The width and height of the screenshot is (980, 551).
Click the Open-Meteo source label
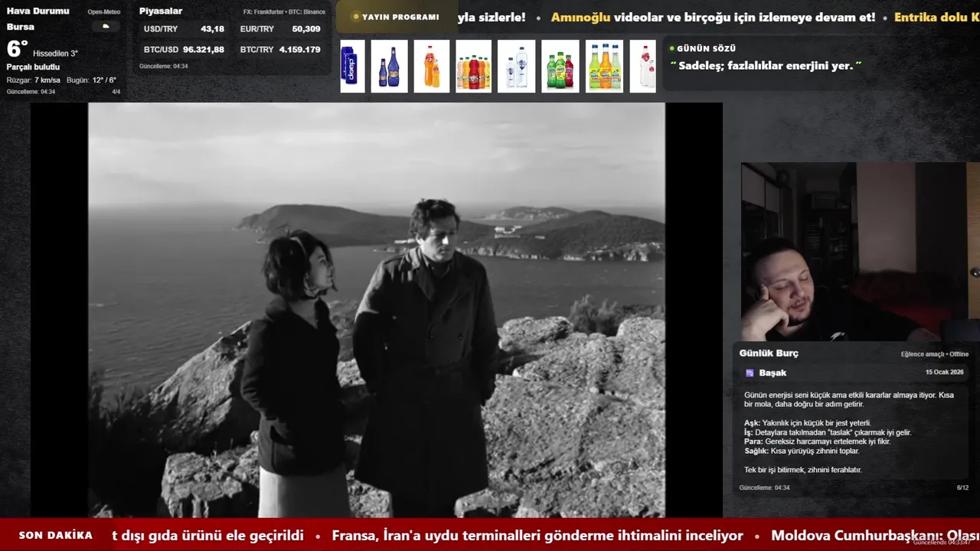click(103, 12)
